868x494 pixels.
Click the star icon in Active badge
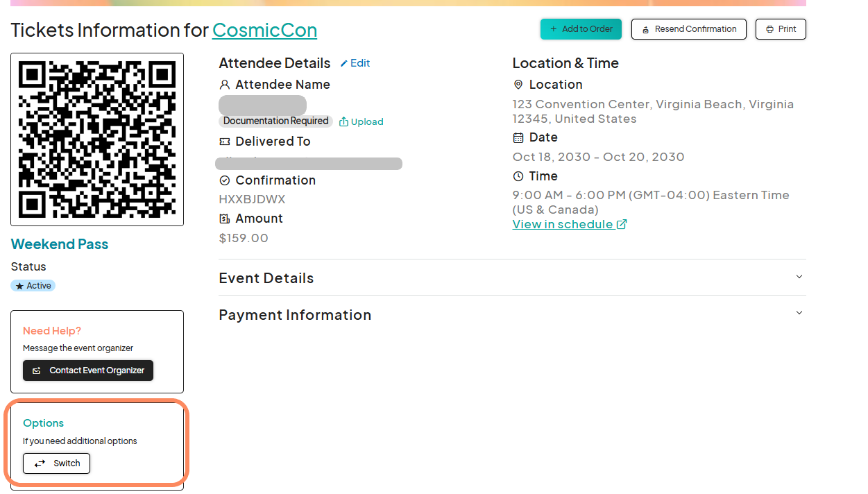(20, 286)
